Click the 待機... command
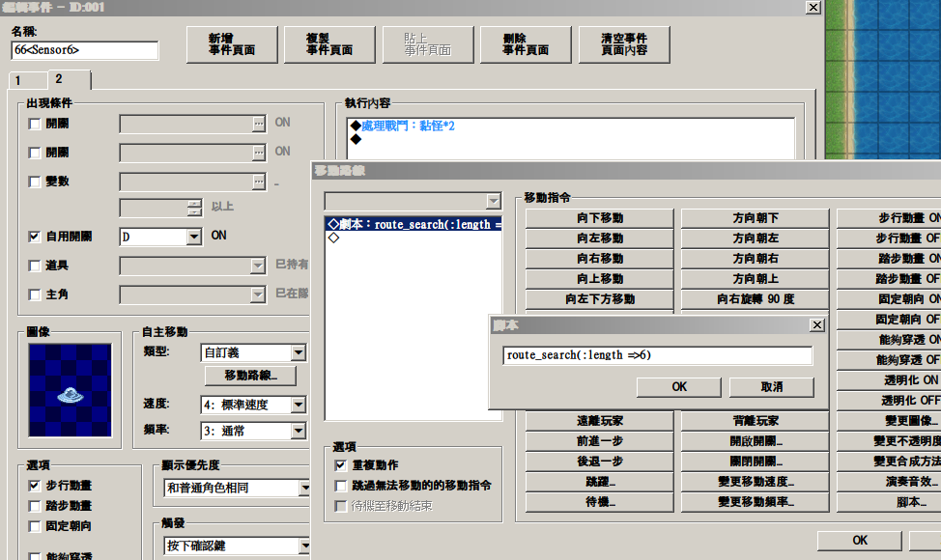 (x=600, y=502)
